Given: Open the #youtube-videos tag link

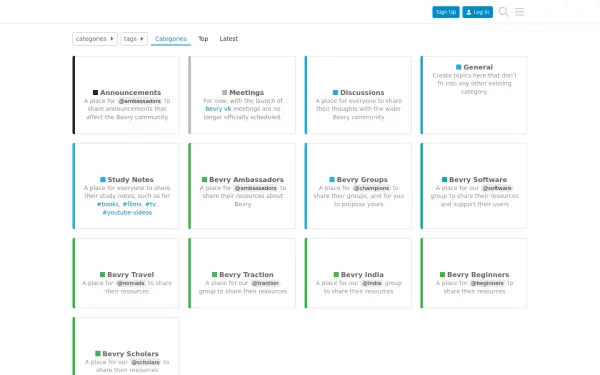Looking at the screenshot, I should [127, 212].
